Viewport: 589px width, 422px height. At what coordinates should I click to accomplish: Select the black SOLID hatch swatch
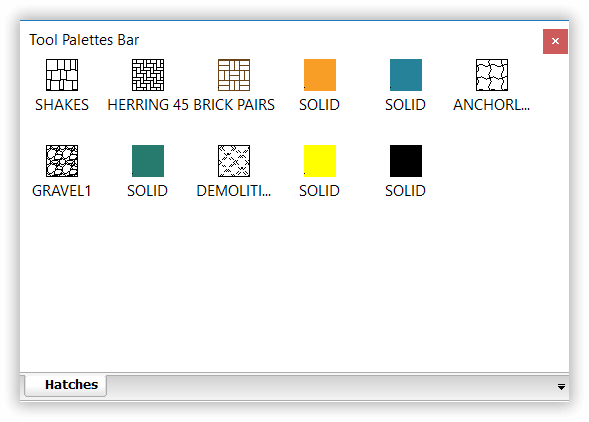point(406,161)
